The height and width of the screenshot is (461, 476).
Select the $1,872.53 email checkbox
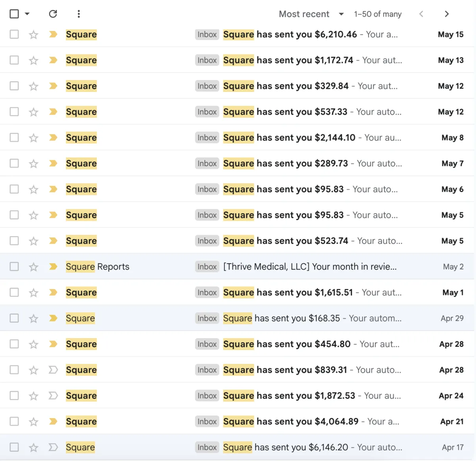click(14, 396)
